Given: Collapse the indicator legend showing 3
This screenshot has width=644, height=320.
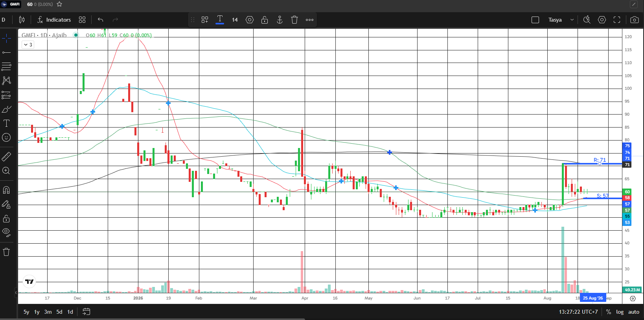Looking at the screenshot, I should (x=28, y=44).
